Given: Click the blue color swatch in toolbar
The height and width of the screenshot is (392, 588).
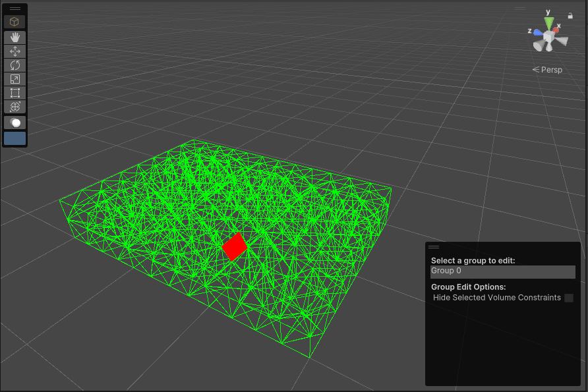Looking at the screenshot, I should tap(15, 138).
